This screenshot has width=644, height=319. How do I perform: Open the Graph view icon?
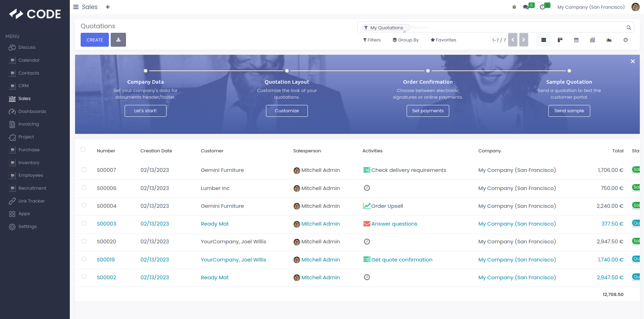click(x=609, y=40)
